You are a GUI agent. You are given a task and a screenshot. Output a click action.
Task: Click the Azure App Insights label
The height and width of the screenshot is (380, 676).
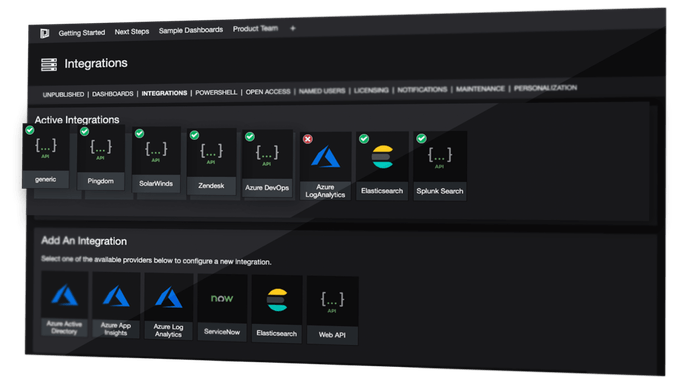click(116, 329)
